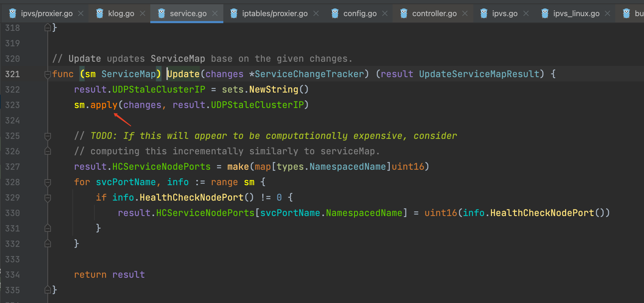
Task: Click the 'make' keyword on line 327
Action: tap(238, 167)
